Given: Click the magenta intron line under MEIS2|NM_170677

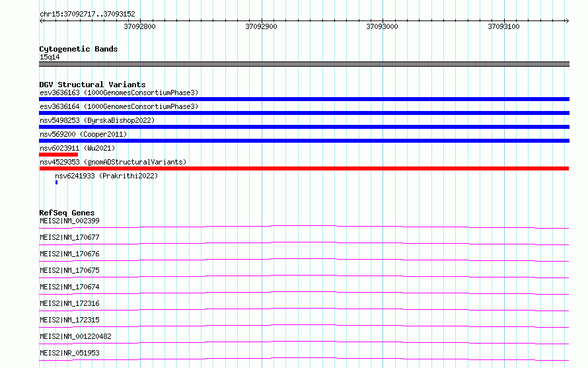Looking at the screenshot, I should 304,242.
